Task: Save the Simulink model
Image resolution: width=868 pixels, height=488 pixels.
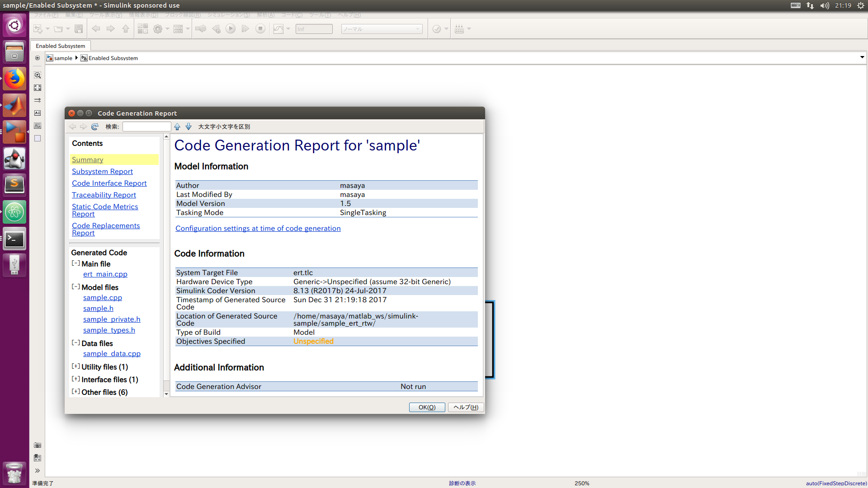Action: 79,28
